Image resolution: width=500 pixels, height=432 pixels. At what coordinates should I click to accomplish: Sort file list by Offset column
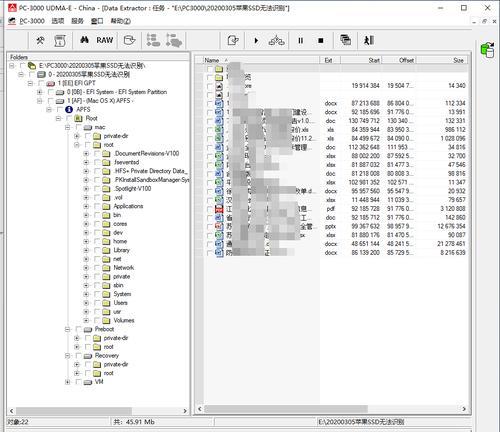399,60
